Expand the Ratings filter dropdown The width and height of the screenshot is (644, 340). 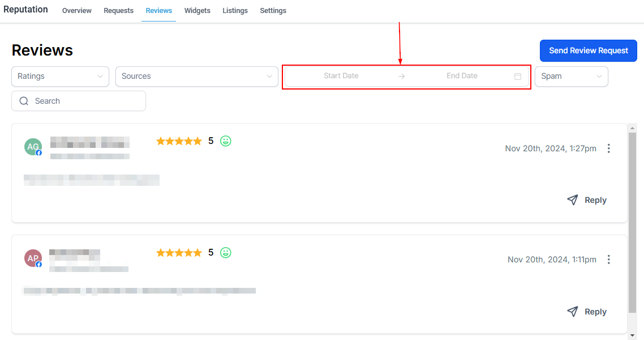click(60, 76)
